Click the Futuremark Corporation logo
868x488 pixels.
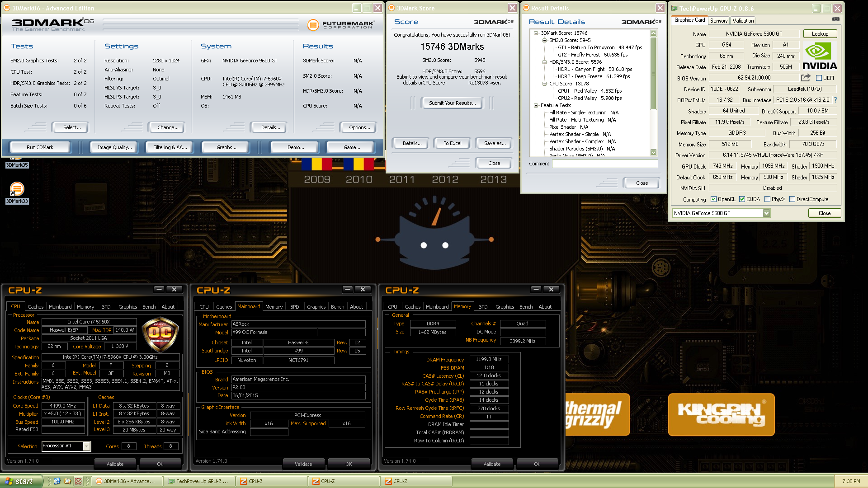(341, 25)
